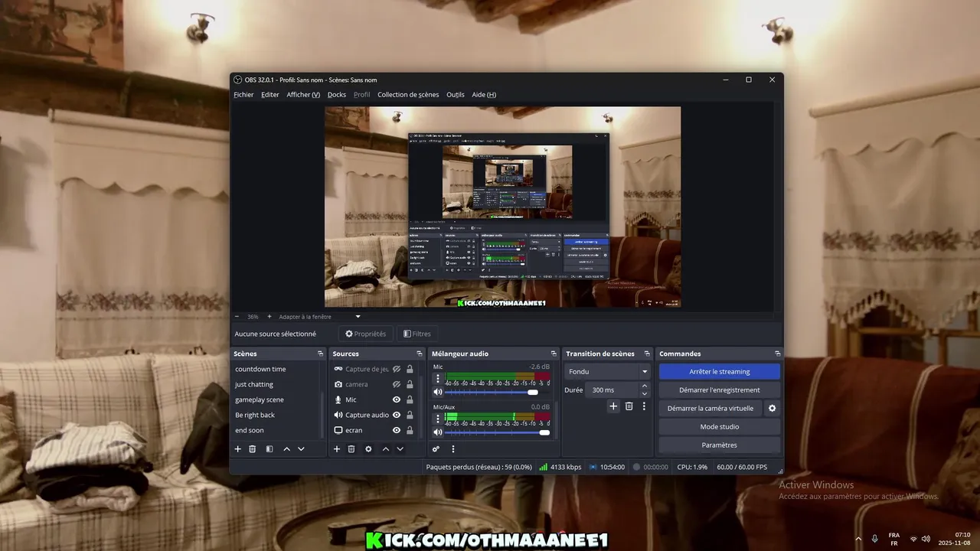
Task: Click the Durée 300 ms field
Action: coord(612,390)
